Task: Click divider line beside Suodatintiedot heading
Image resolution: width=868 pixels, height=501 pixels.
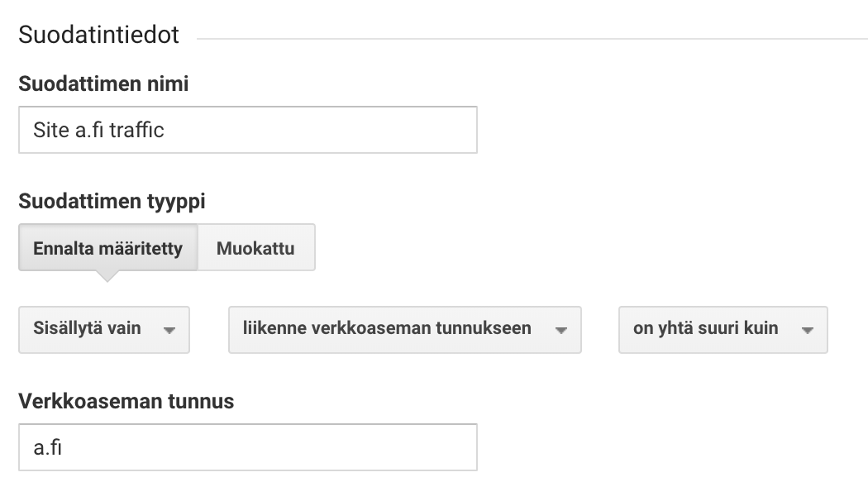Action: (532, 39)
